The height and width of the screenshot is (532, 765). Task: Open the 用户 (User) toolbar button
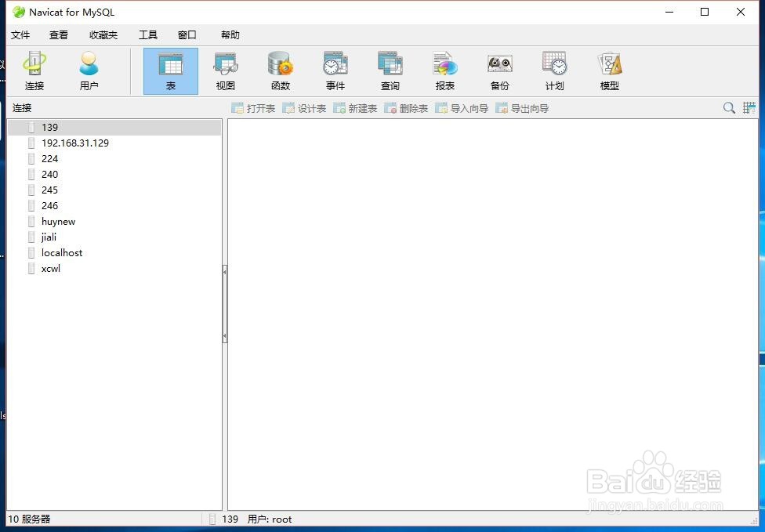point(89,71)
